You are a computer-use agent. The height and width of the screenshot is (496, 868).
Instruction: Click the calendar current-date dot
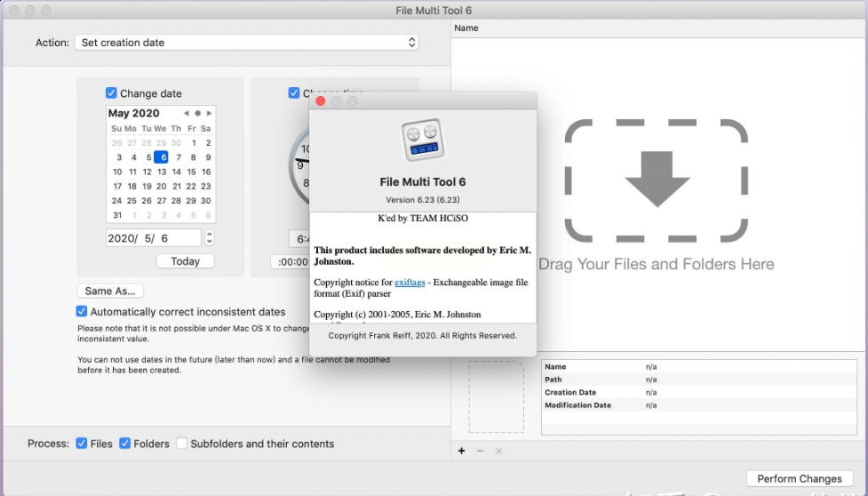coord(197,114)
